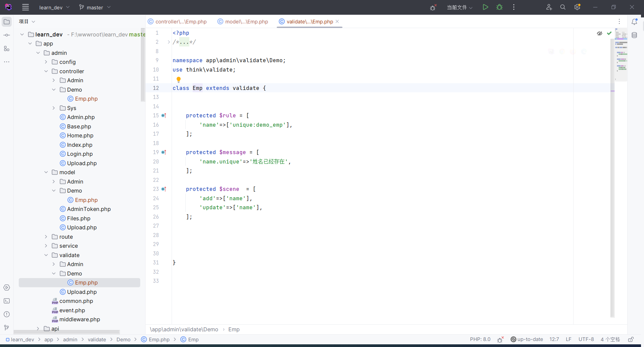This screenshot has height=347, width=644.
Task: Open the Problems tool window icon
Action: 7,314
